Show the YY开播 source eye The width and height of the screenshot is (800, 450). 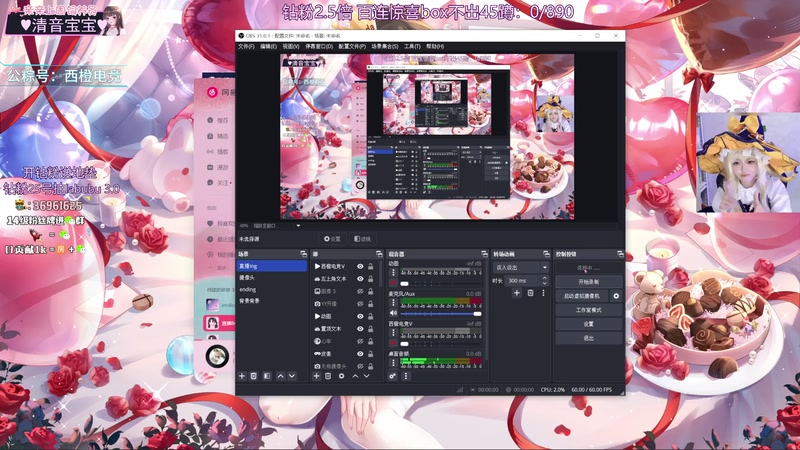[x=360, y=304]
